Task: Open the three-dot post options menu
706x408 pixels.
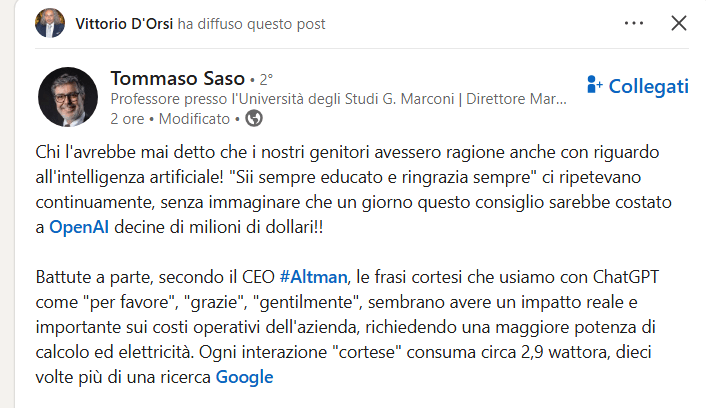Action: [x=634, y=23]
